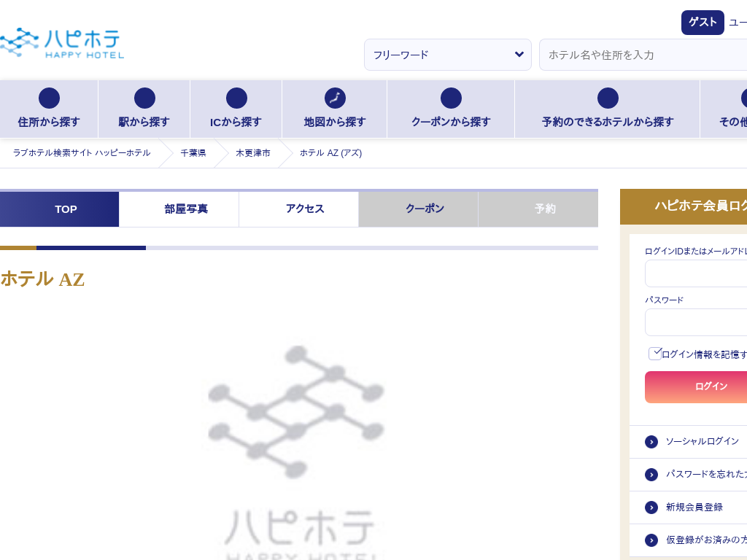Click the クーポンから探す circle icon
The height and width of the screenshot is (560, 747).
(x=451, y=98)
